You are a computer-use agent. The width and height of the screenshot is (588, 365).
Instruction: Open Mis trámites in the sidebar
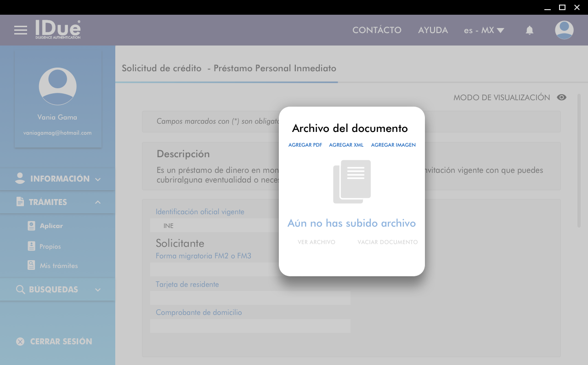[x=58, y=266]
